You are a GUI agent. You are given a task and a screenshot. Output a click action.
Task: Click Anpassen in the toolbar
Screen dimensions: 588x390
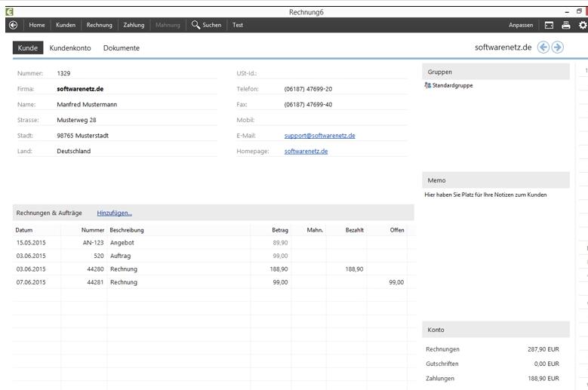(x=521, y=25)
